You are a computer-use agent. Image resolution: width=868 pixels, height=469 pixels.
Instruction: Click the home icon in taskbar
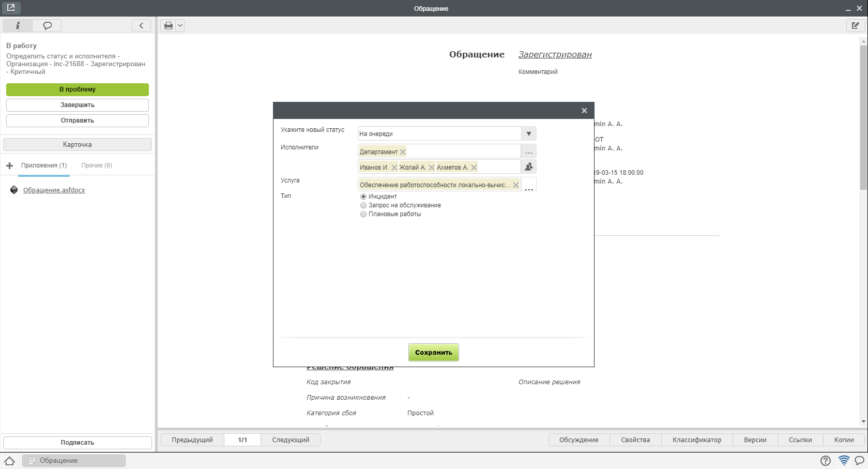(9, 461)
